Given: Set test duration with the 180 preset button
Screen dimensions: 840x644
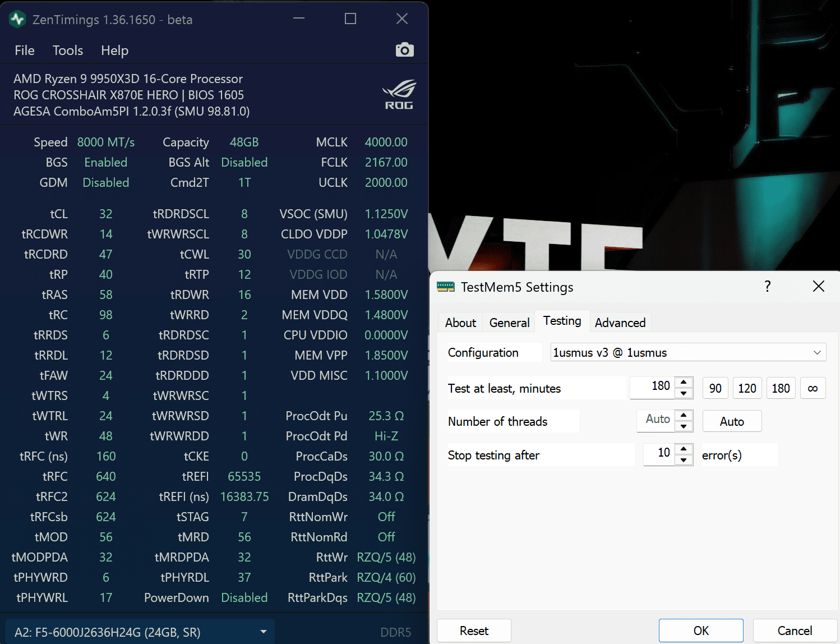Looking at the screenshot, I should click(781, 388).
